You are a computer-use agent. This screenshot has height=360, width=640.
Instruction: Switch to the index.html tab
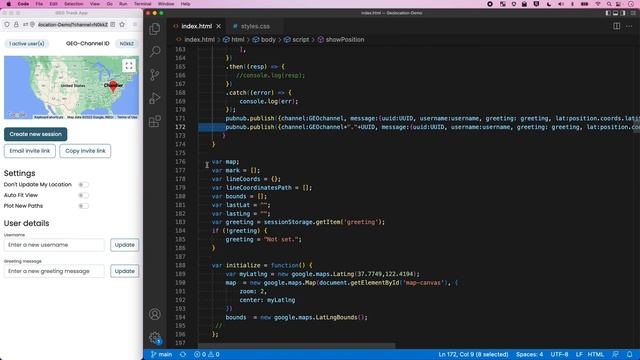click(196, 26)
